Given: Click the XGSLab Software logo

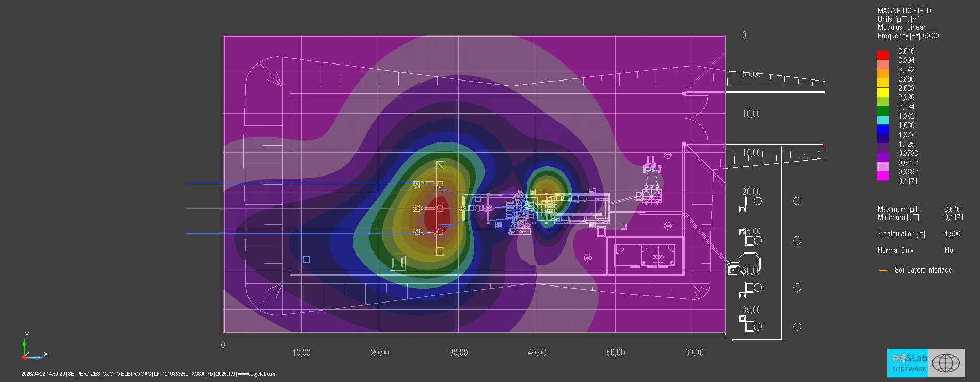Looking at the screenshot, I should point(907,363).
